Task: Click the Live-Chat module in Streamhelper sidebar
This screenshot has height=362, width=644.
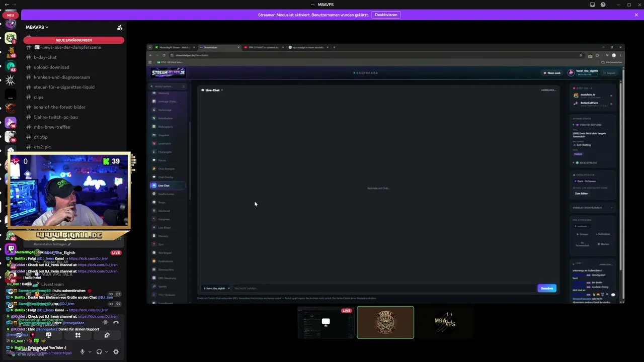Action: (x=168, y=186)
